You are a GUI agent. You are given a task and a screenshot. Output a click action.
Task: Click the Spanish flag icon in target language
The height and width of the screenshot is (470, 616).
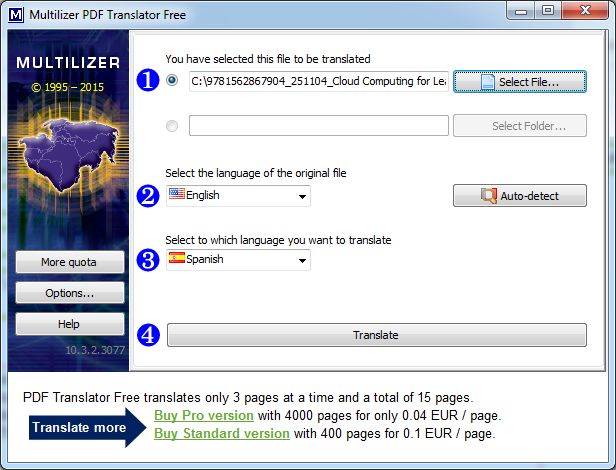click(176, 257)
